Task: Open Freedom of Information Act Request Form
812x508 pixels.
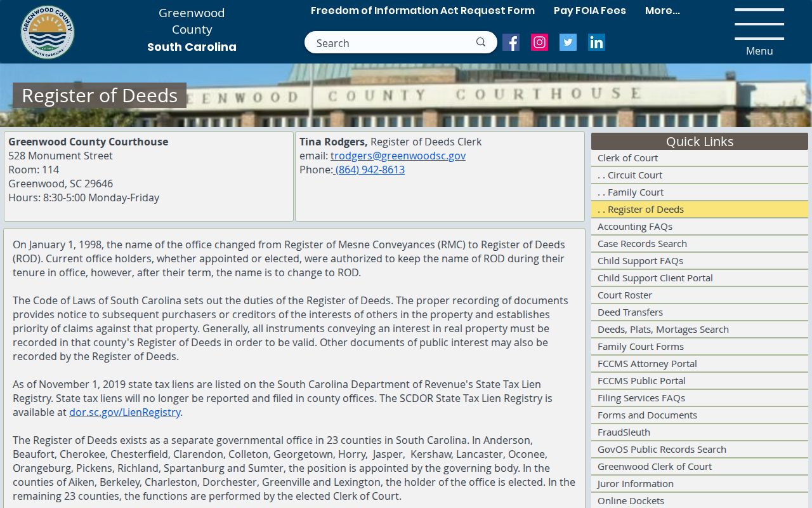Action: [422, 11]
